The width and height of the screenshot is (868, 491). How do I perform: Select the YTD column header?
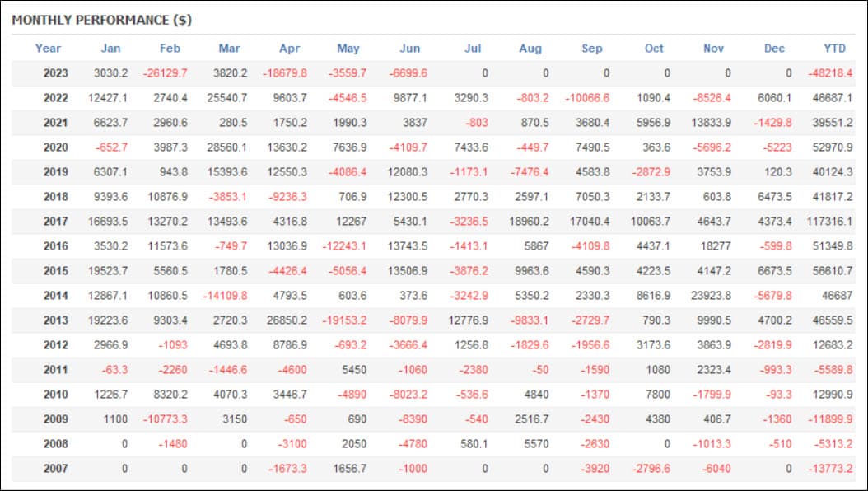pyautogui.click(x=834, y=48)
